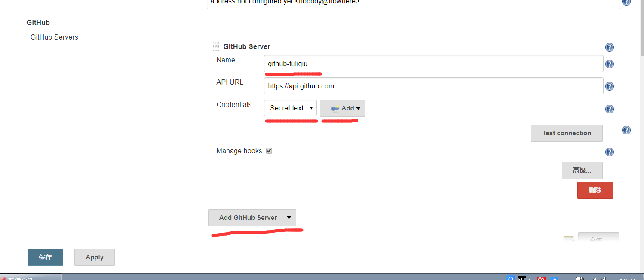
Task: Click the GitHub Server heading text
Action: (x=247, y=46)
